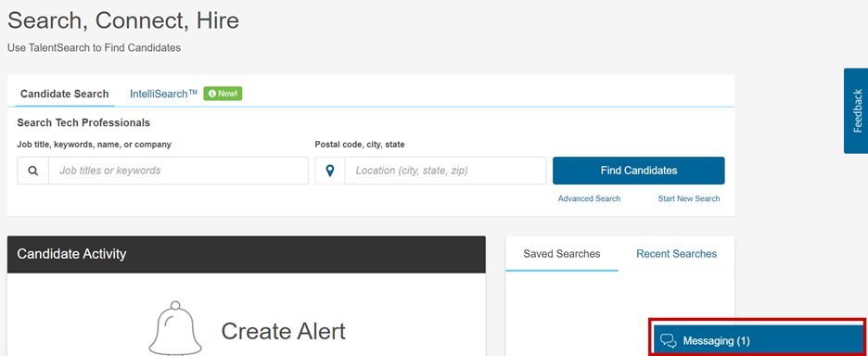
Task: Click the bell alert icon
Action: tap(175, 328)
